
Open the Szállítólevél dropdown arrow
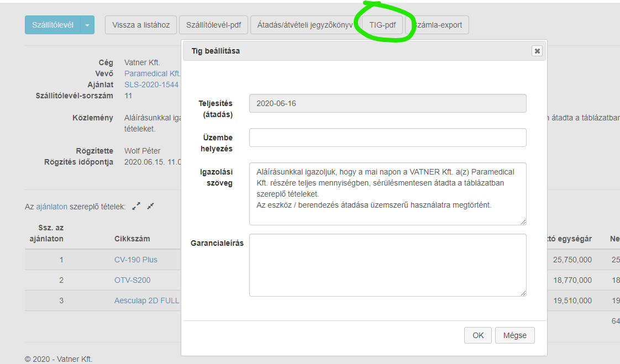87,25
